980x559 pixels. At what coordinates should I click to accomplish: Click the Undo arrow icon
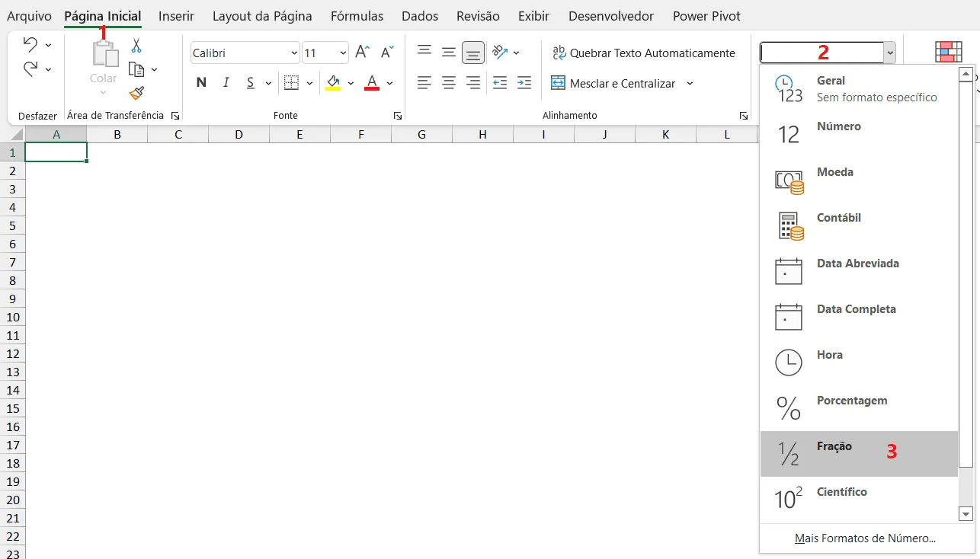30,43
